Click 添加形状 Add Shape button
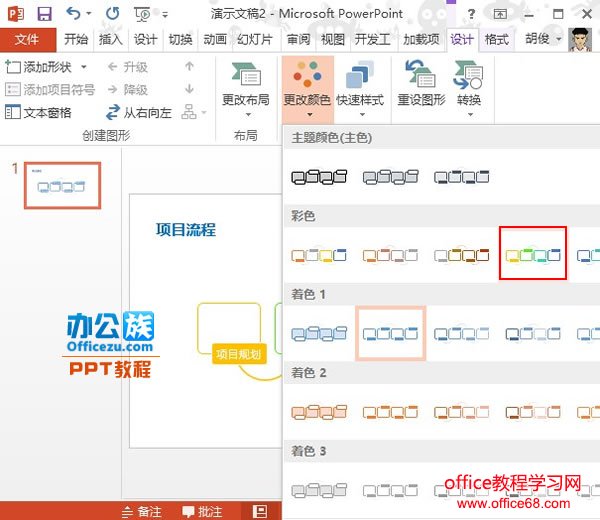The width and height of the screenshot is (600, 520). [x=39, y=67]
